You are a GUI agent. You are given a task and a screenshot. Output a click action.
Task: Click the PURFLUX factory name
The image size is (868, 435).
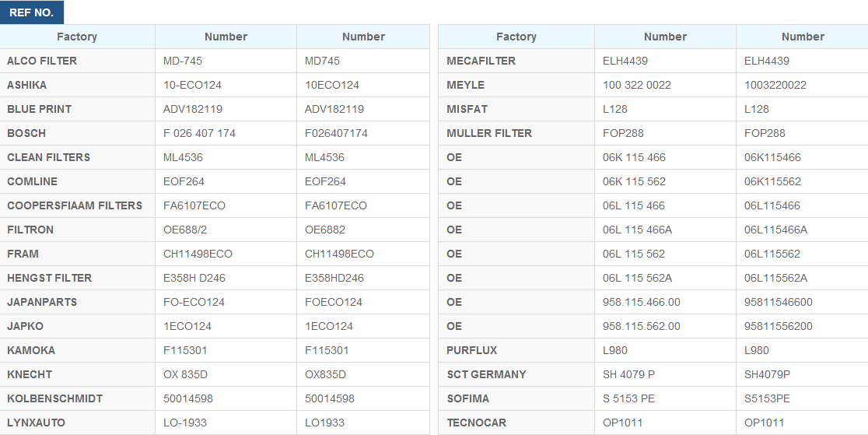(x=471, y=350)
